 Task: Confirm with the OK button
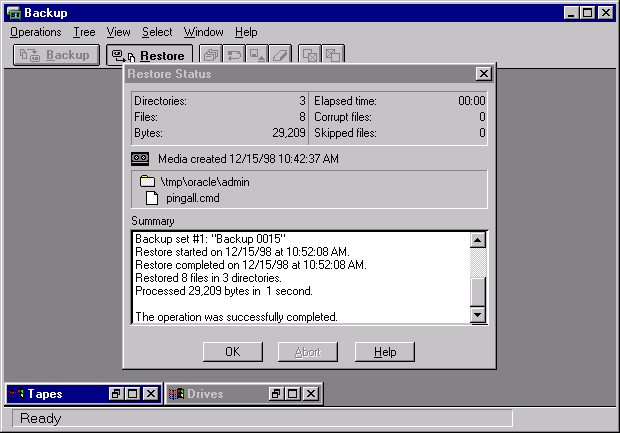pos(232,352)
